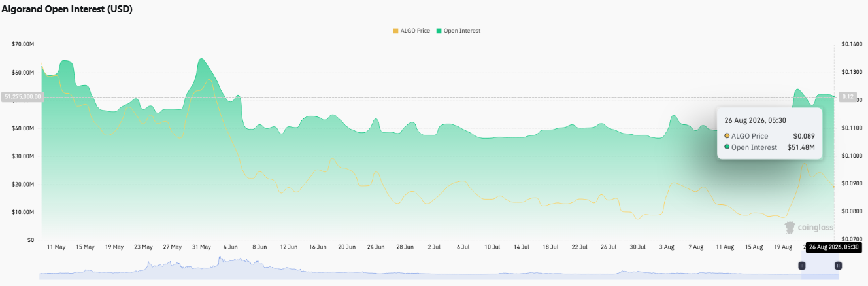Image resolution: width=868 pixels, height=286 pixels.
Task: Click the $0.1300 price axis label
Action: [852, 72]
